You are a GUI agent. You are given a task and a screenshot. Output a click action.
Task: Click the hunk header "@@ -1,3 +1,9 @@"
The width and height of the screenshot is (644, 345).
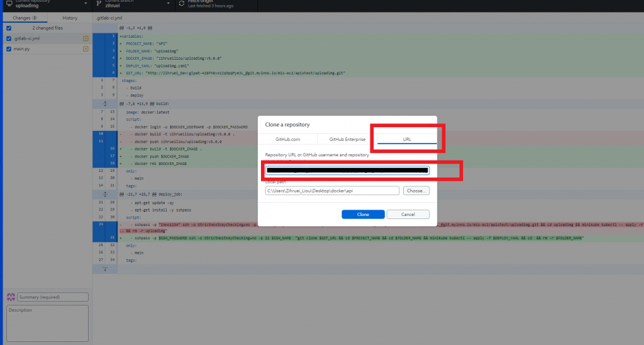(136, 28)
